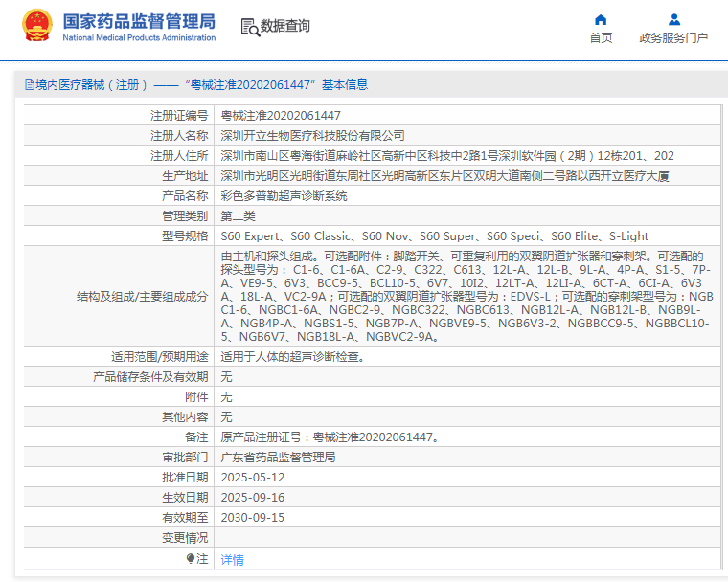
Task: Click registrant name 深圳开立生物医疗科技股份有限公司
Action: coord(312,135)
